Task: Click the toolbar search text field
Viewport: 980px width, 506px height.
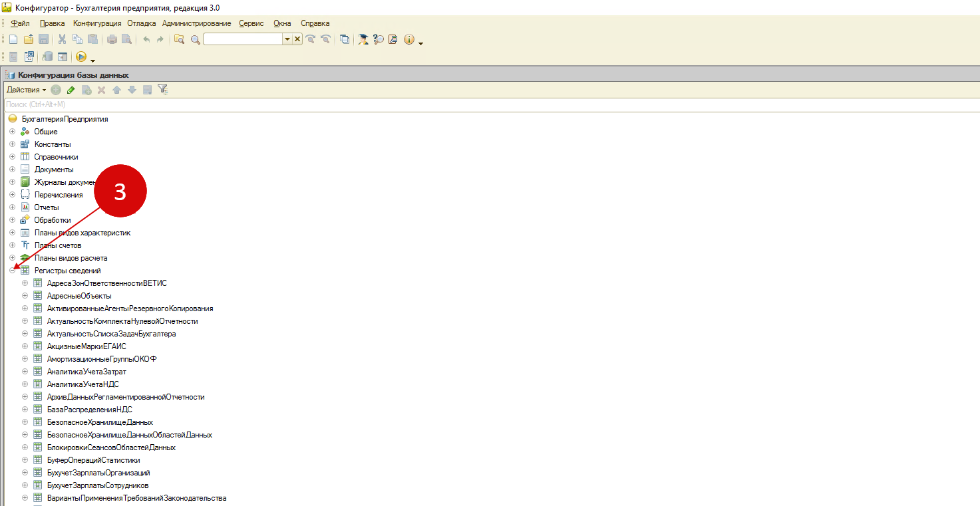Action: click(244, 39)
